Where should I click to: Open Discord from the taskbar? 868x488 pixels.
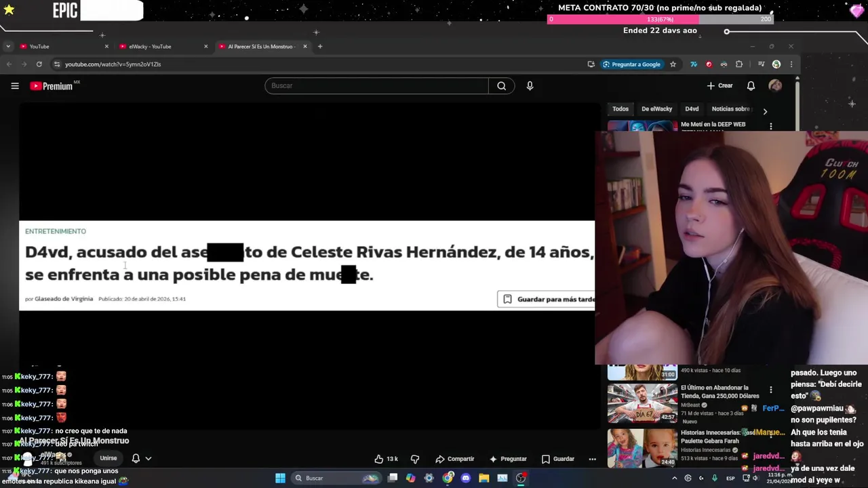[465, 478]
